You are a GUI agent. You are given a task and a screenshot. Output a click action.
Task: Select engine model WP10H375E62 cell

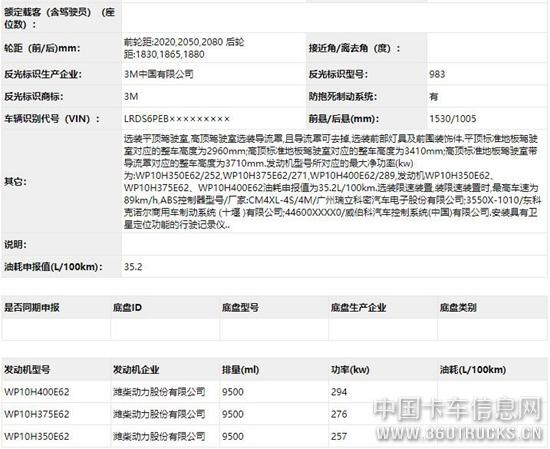click(x=36, y=414)
